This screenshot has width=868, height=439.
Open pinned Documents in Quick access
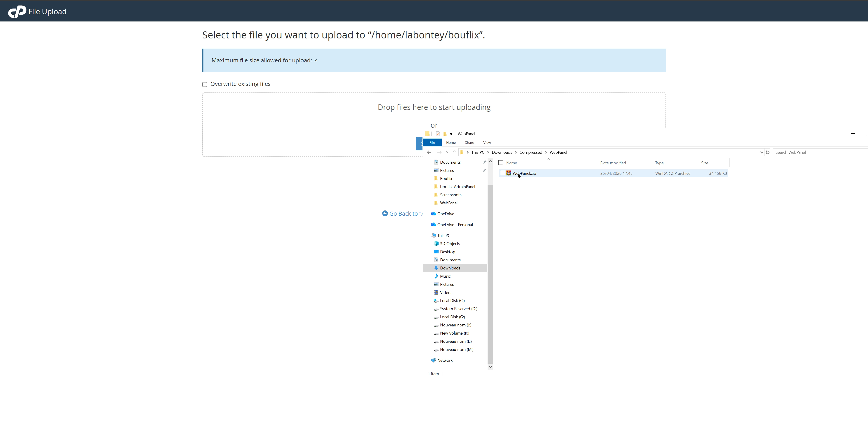(x=450, y=162)
